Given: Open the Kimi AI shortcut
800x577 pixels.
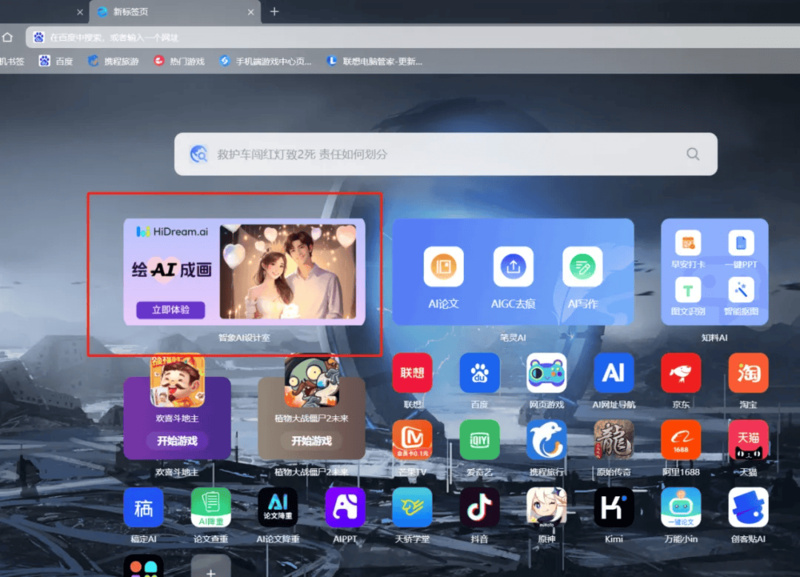Looking at the screenshot, I should [x=613, y=508].
